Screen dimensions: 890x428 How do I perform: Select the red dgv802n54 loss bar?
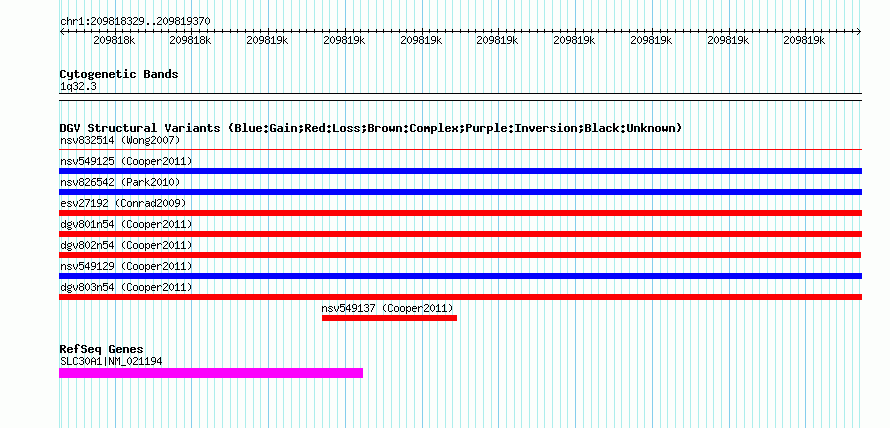(x=460, y=255)
